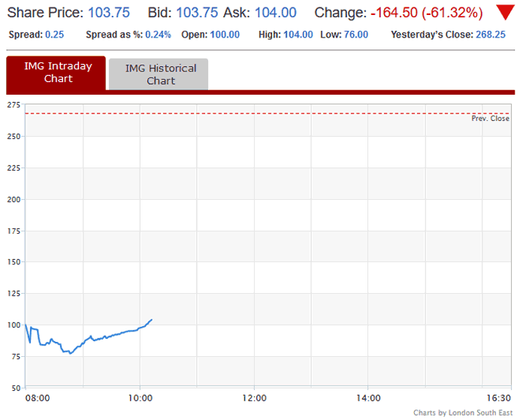Viewport: 526px width, 420px height.
Task: Click the 16:30 time axis label
Action: pos(498,398)
